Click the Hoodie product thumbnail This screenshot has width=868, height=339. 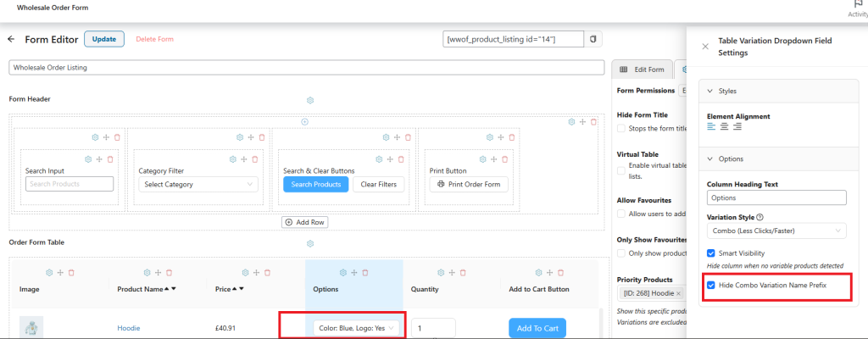(31, 327)
